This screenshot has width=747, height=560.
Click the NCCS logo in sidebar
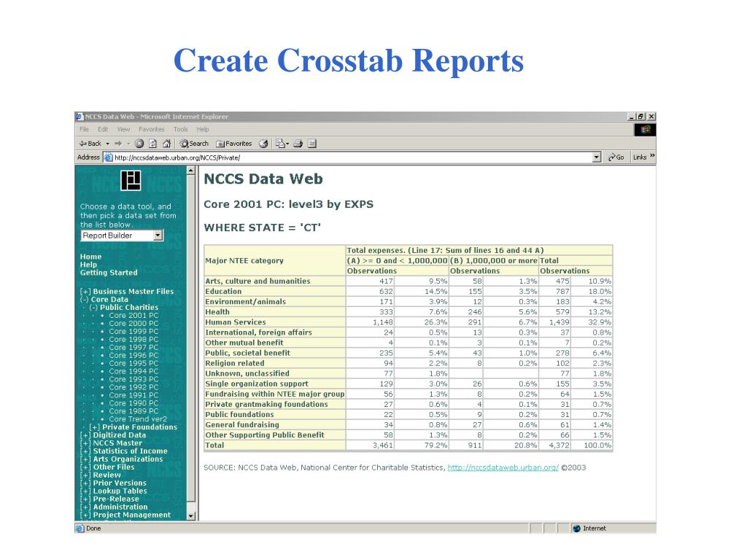click(131, 180)
